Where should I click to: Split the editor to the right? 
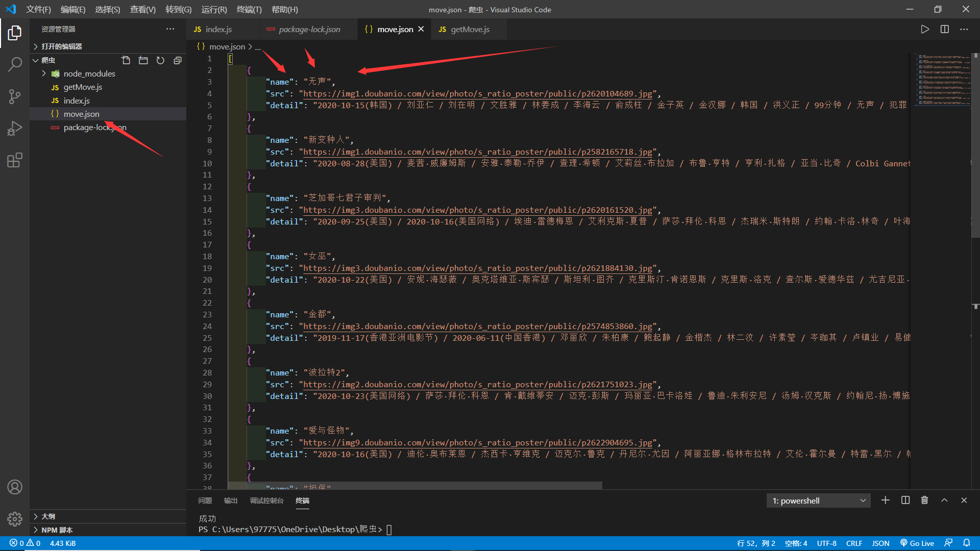coord(945,29)
